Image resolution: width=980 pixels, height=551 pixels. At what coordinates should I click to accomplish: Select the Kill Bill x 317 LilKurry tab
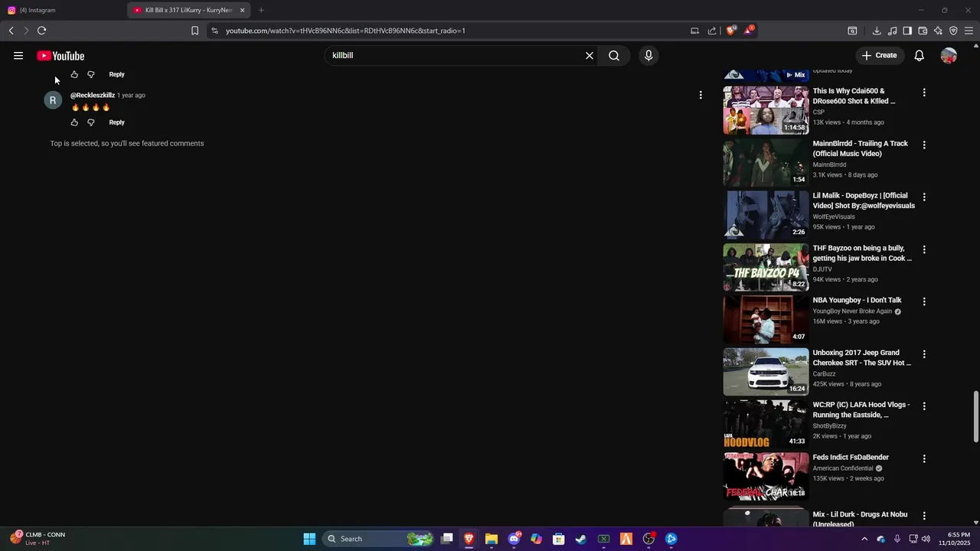click(184, 10)
